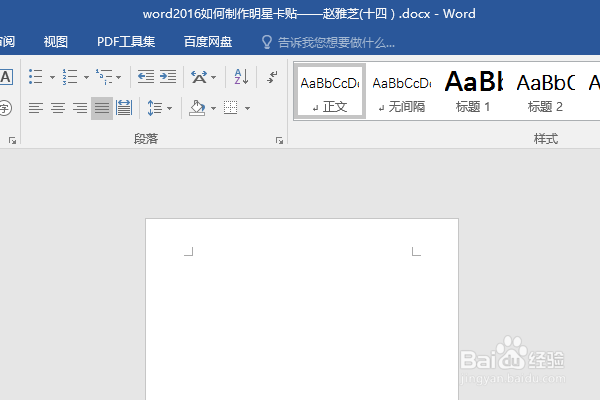Click the multilevel list icon
600x400 pixels.
(104, 77)
